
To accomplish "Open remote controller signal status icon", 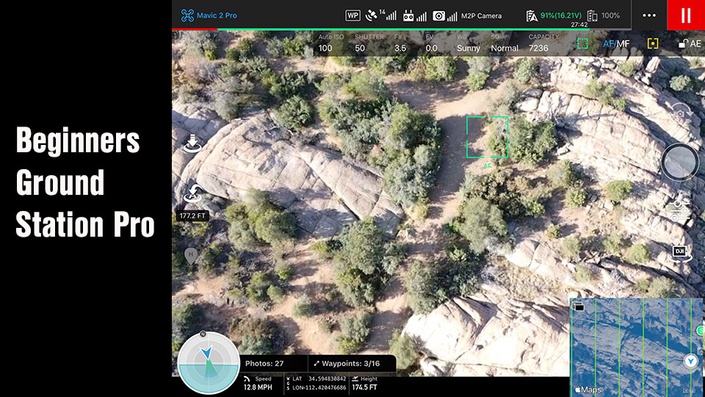I will click(415, 16).
